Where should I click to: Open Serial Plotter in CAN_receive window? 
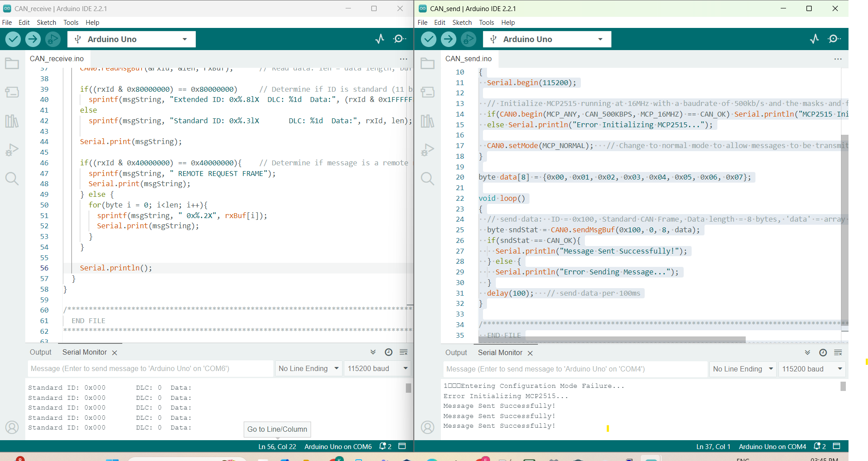(x=380, y=39)
